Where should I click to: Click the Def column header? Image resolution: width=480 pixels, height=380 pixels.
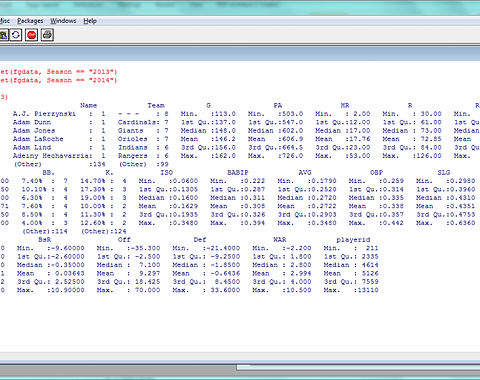pos(200,239)
